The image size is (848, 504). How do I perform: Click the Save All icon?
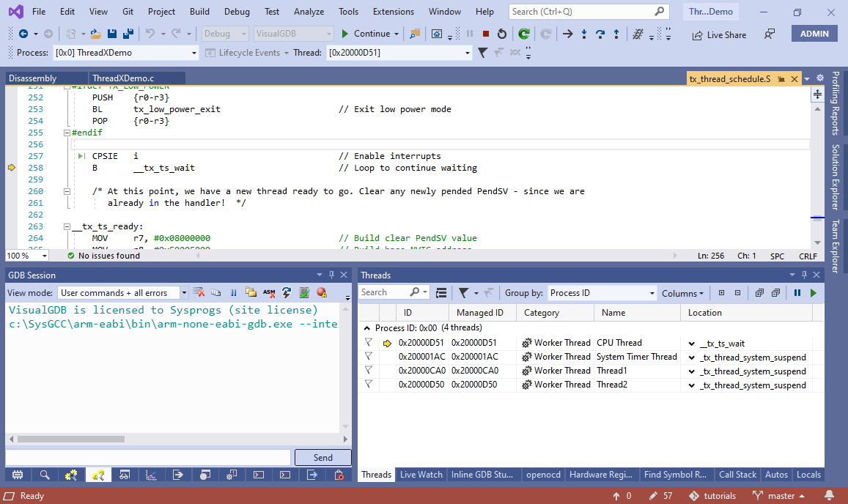click(x=128, y=34)
